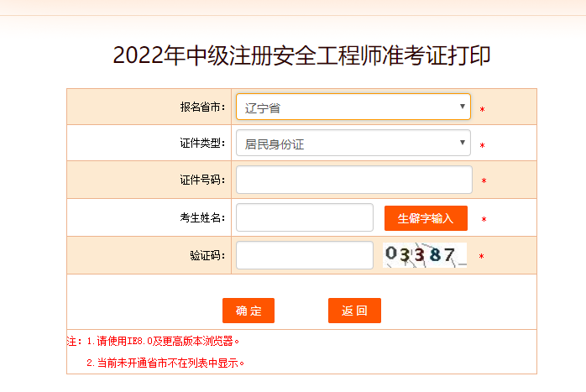586x392 pixels.
Task: Click the arrow of the 居民身份证 select box
Action: (463, 144)
